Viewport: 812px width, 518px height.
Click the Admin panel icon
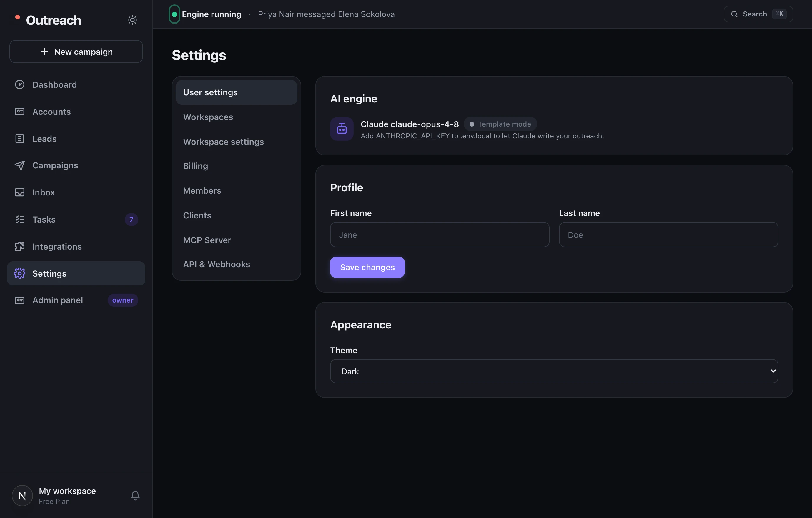(19, 300)
